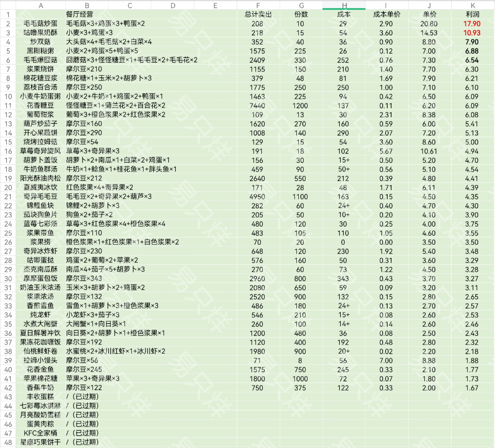Click the 成本单价 header cell

point(387,15)
